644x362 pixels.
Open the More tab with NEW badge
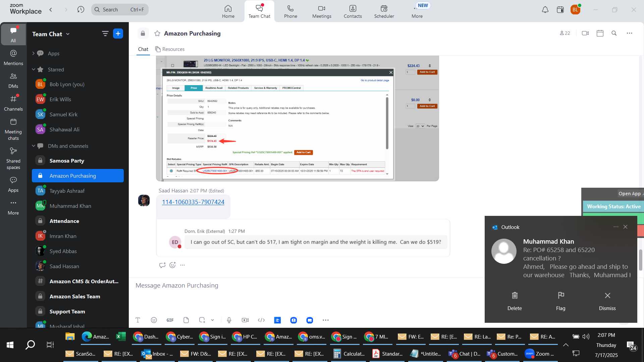[417, 11]
